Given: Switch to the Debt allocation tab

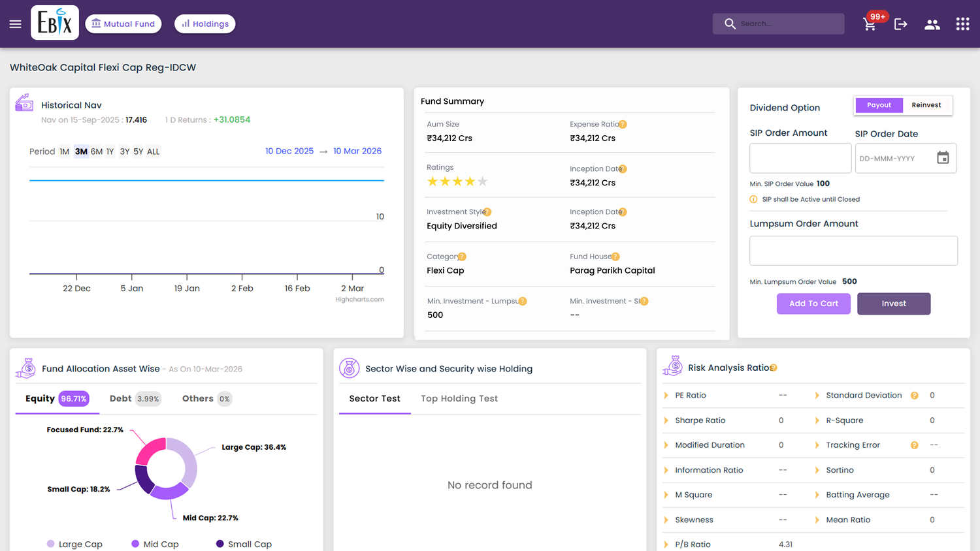Looking at the screenshot, I should click(135, 399).
